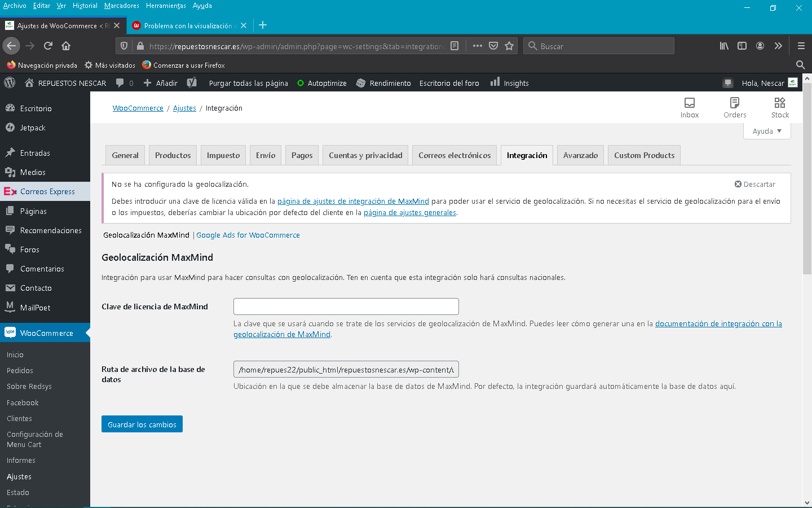Open the Herramientas menu
Screen dimensions: 812x508
(166, 6)
